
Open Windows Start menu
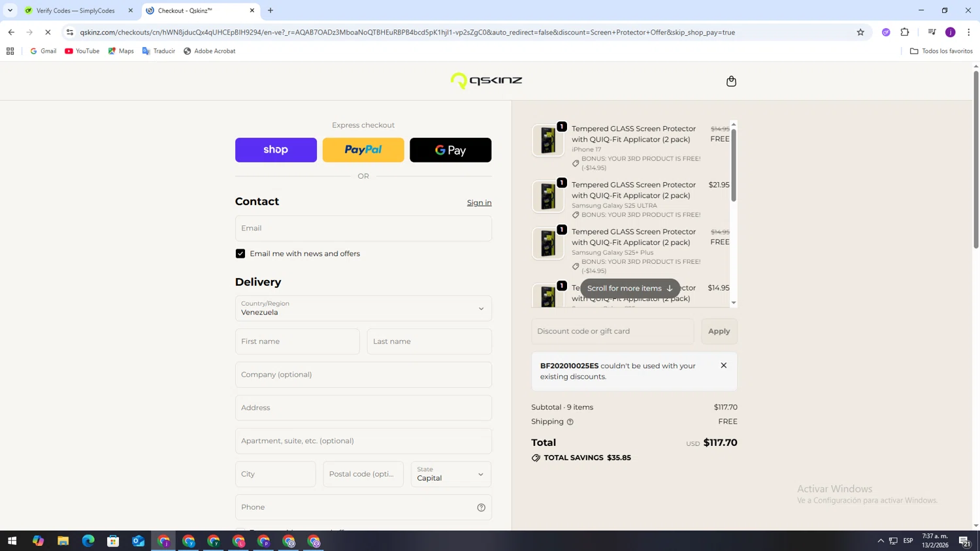[x=12, y=541]
